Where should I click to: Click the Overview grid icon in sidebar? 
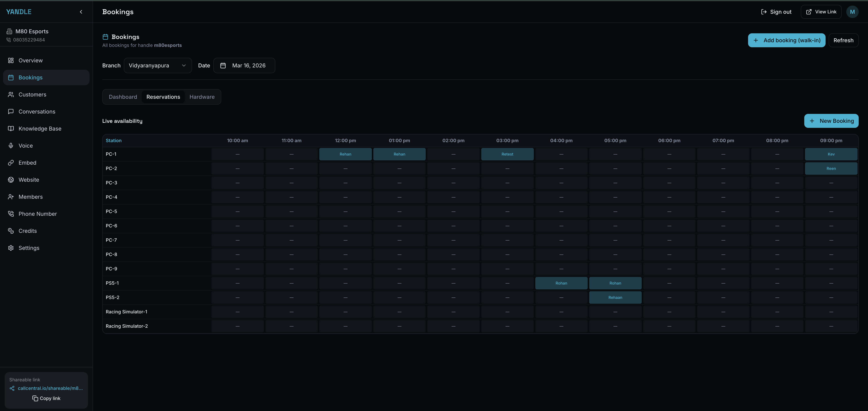[11, 61]
